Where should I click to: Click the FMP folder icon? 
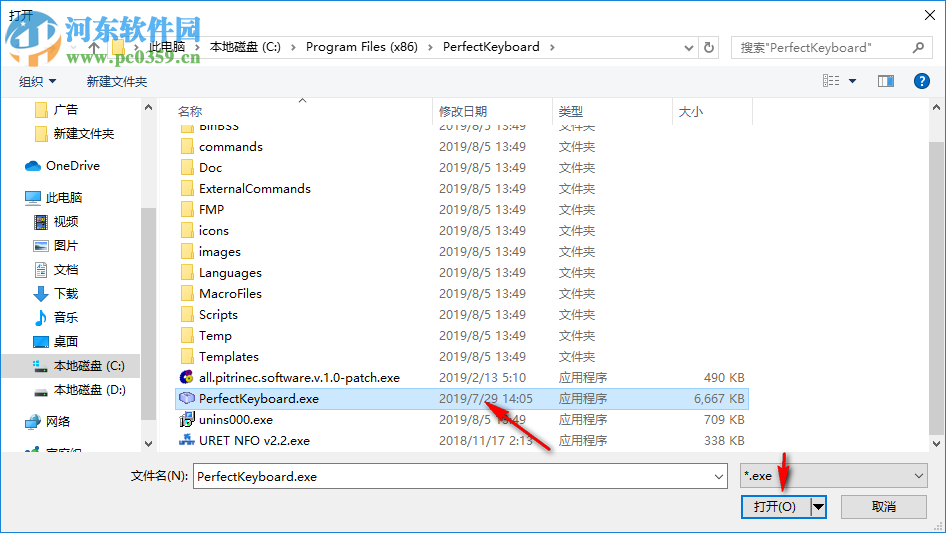pos(187,209)
